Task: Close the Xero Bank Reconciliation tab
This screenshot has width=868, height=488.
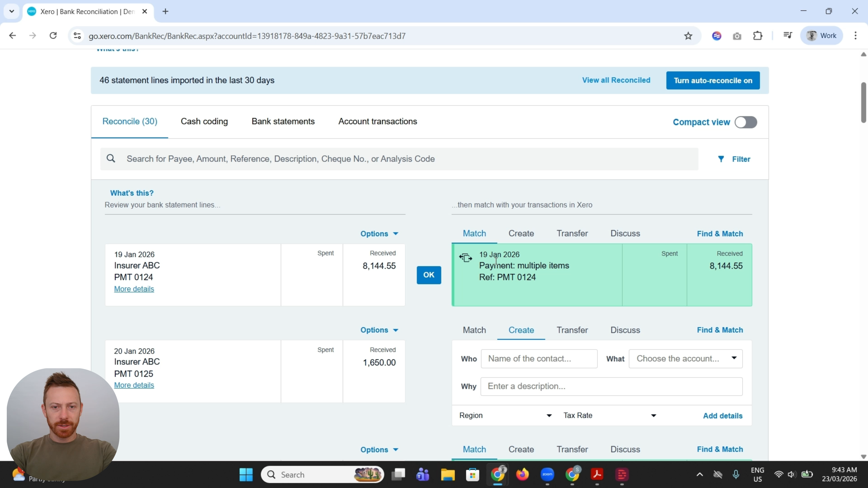Action: [145, 12]
